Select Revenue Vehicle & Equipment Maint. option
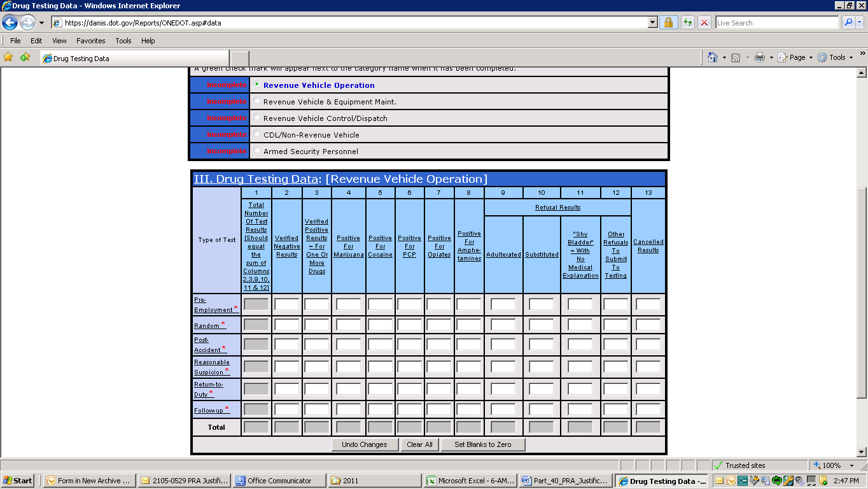This screenshot has height=489, width=868. (x=256, y=101)
